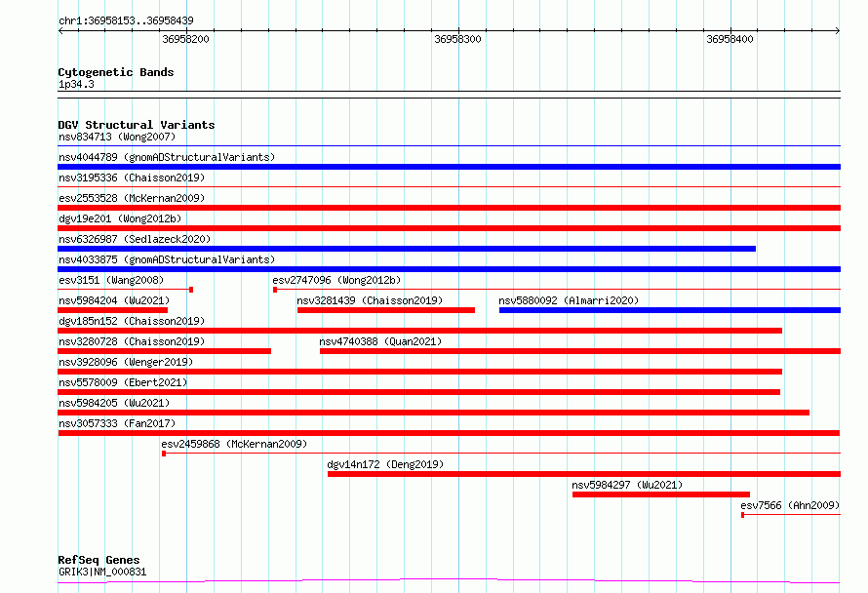This screenshot has width=868, height=593.
Task: Open nsv5984297 (Wu2021) label
Action: point(627,485)
